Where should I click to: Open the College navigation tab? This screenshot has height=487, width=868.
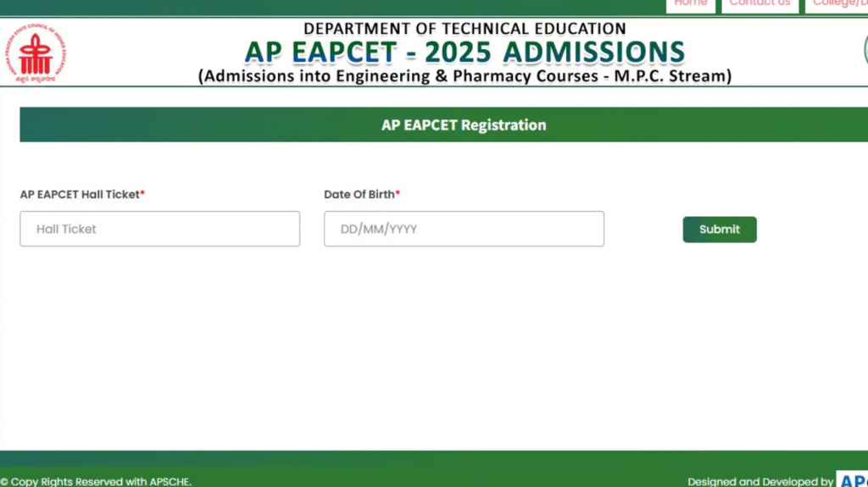837,5
